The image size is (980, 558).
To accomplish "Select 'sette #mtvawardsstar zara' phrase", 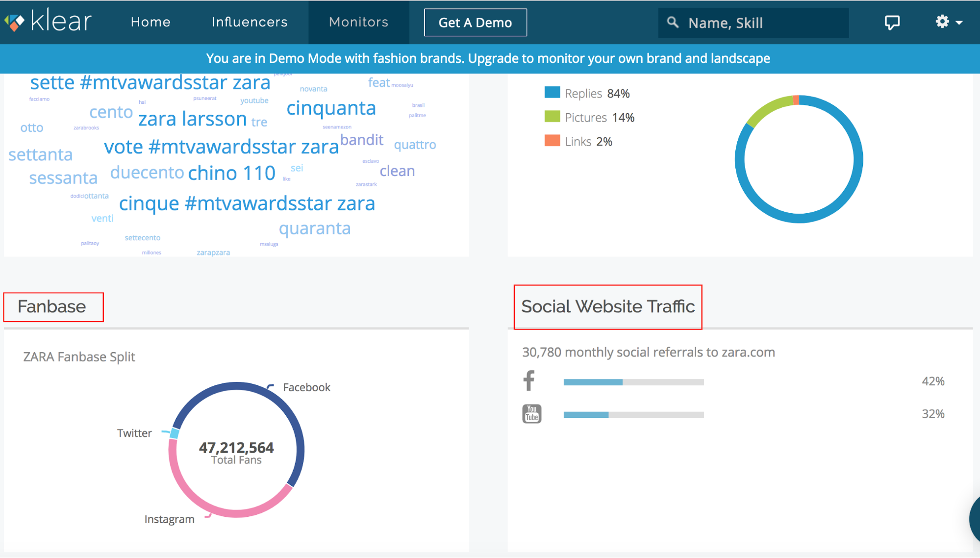I will click(x=150, y=82).
